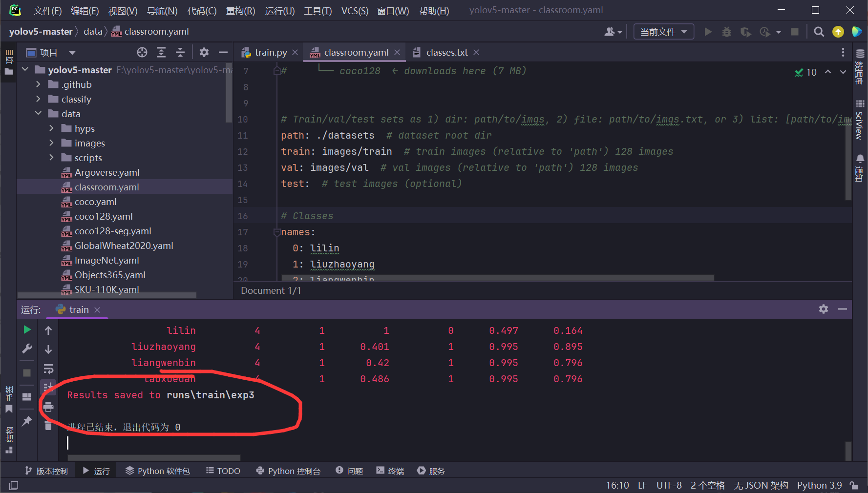Open the TODO tool window
The image size is (868, 493).
pyautogui.click(x=223, y=471)
